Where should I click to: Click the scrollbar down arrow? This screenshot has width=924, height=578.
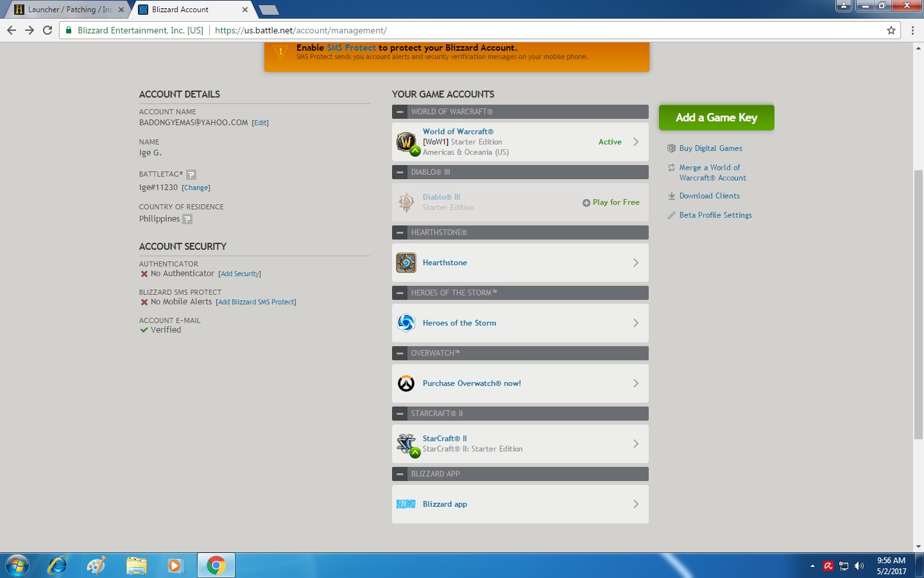tap(918, 547)
